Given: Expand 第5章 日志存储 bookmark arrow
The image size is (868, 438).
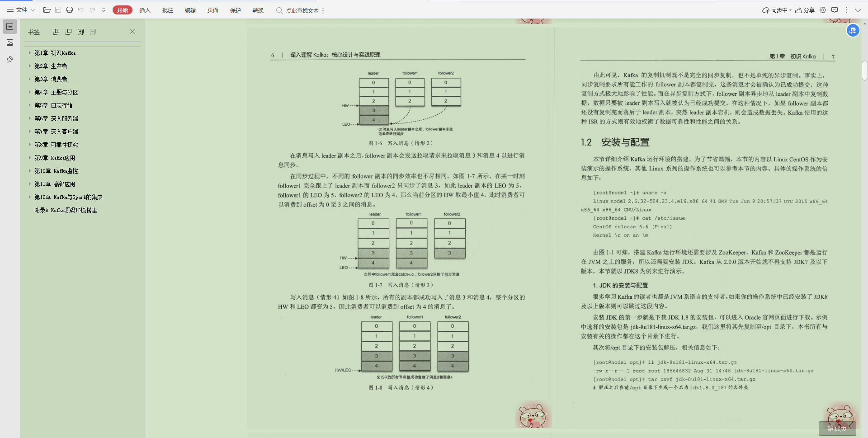Looking at the screenshot, I should pyautogui.click(x=30, y=105).
